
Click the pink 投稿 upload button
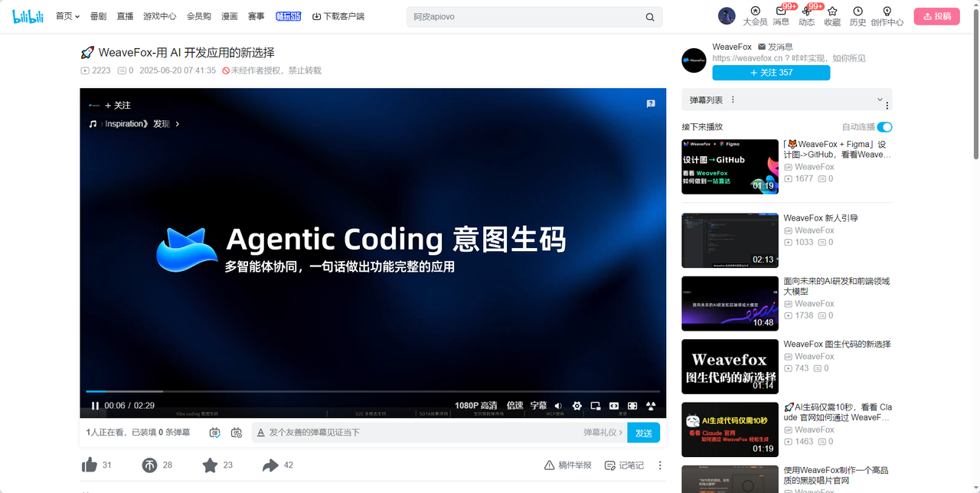936,16
